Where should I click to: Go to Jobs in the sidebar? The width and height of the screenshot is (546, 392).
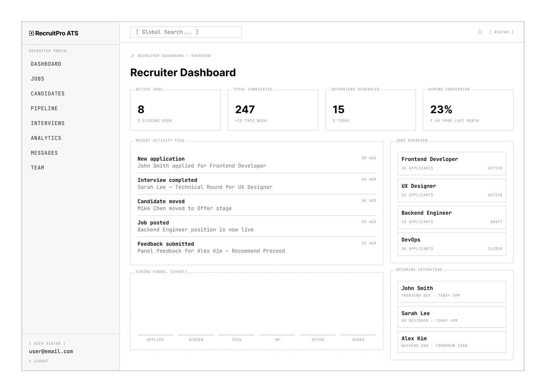pyautogui.click(x=37, y=79)
